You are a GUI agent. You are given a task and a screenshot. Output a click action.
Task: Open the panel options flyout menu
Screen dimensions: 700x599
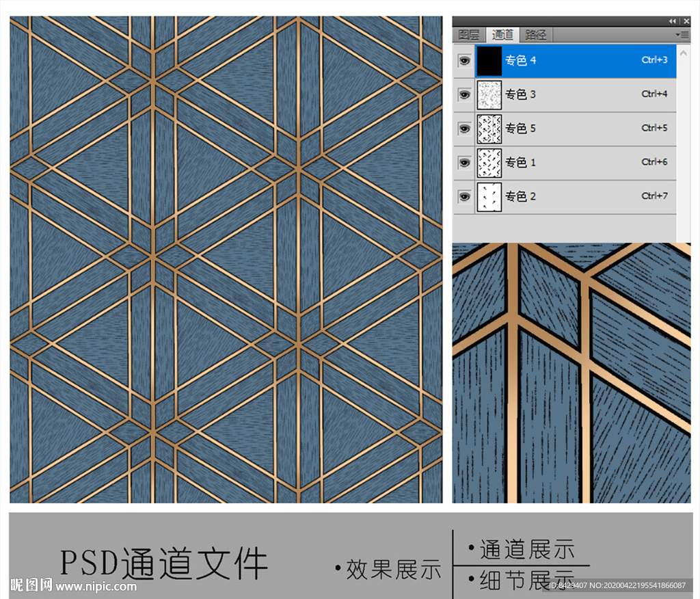(682, 34)
